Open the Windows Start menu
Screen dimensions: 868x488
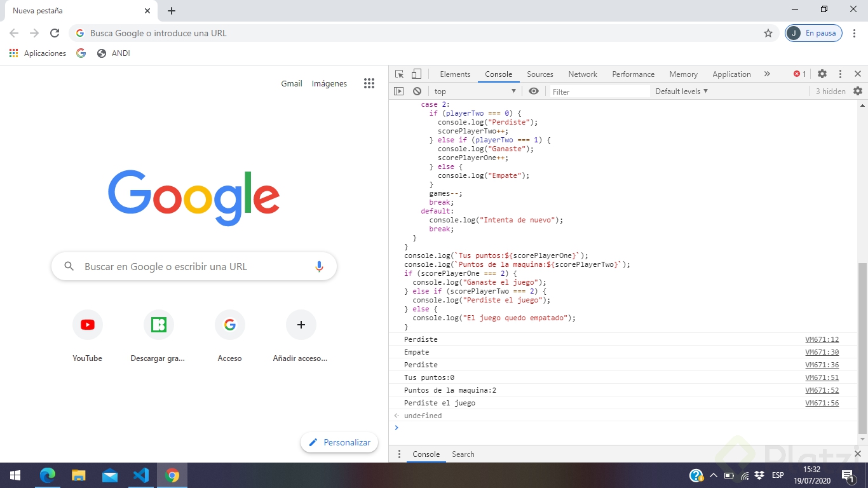pos(15,475)
